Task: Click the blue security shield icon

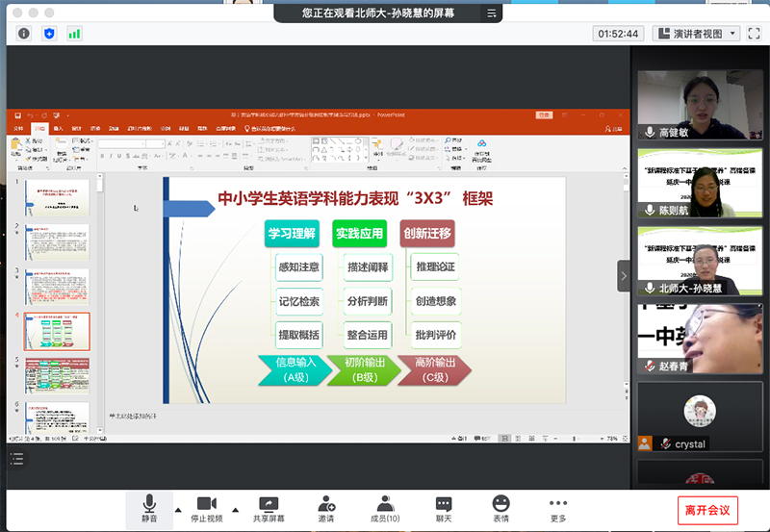Action: coord(49,34)
